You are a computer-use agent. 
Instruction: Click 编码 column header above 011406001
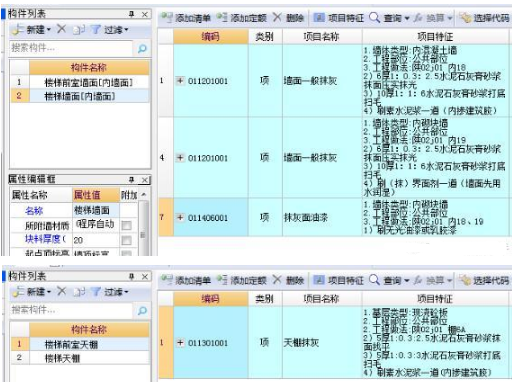tap(211, 36)
